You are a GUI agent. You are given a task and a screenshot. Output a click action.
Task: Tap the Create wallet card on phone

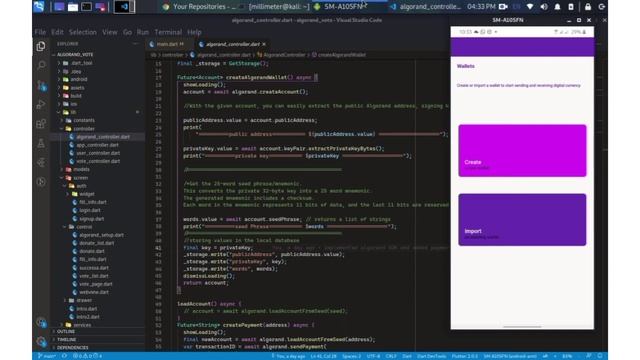pyautogui.click(x=522, y=151)
